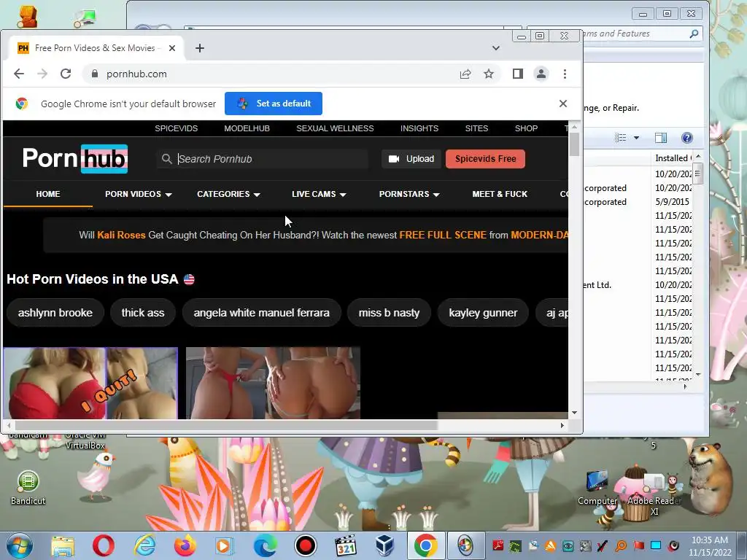Launch Microsoft Edge from the taskbar

click(265, 546)
